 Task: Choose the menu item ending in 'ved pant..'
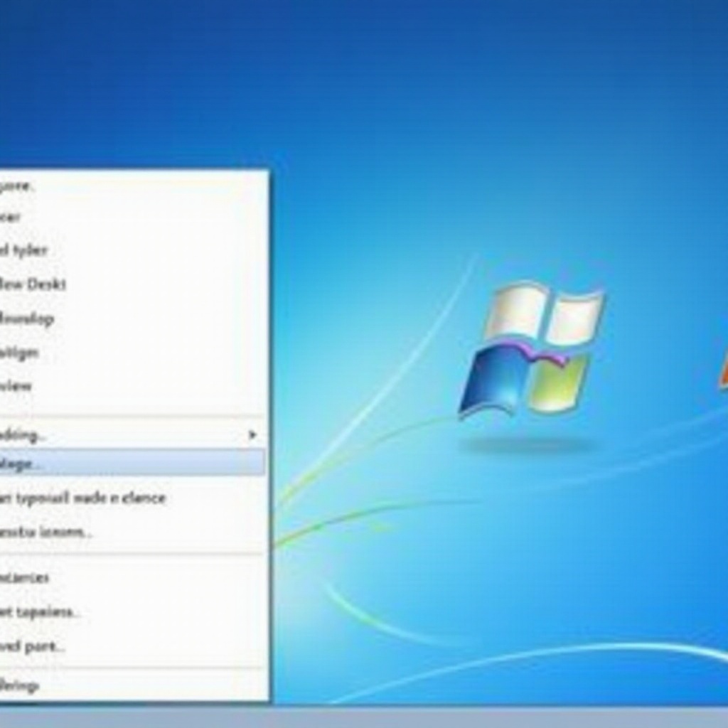click(132, 646)
